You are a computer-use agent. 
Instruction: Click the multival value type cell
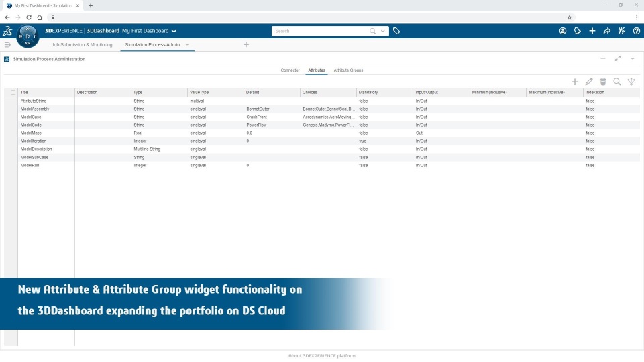(x=197, y=101)
